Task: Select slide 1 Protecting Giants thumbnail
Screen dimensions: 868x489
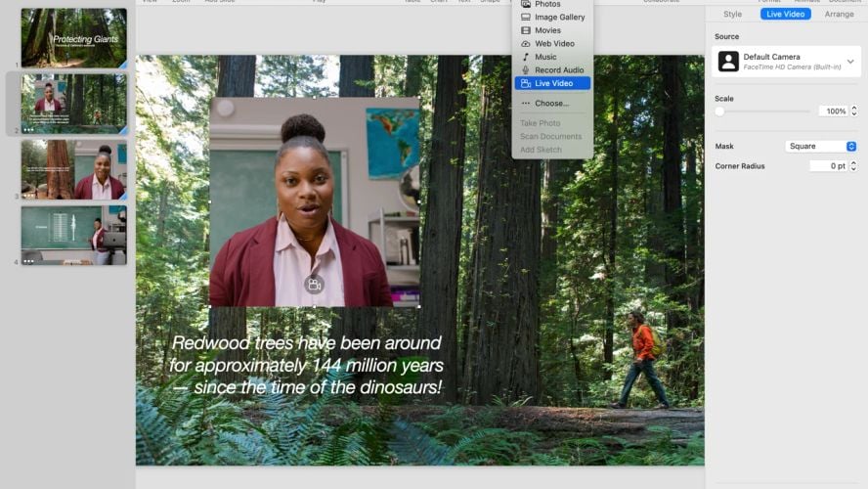Action: point(74,38)
